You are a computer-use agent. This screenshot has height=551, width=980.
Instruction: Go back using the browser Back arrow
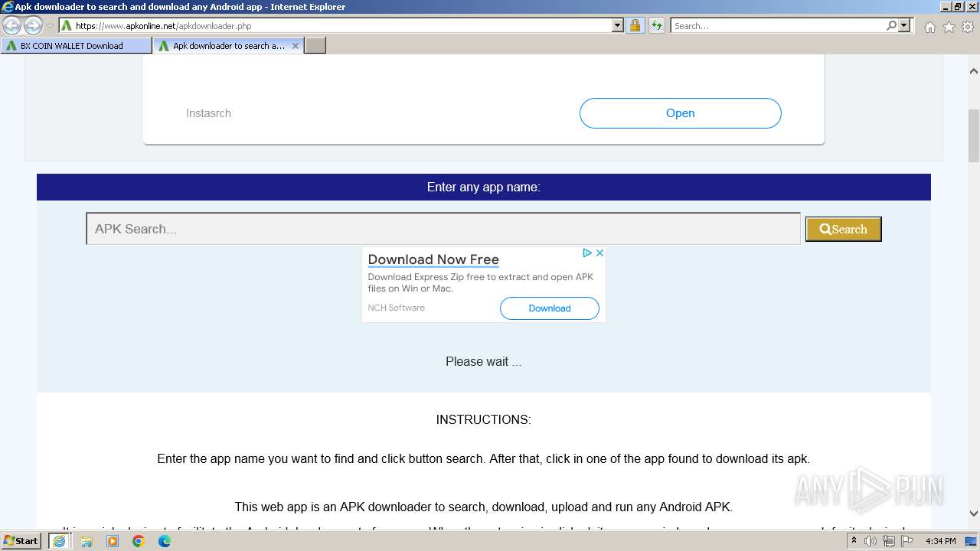point(12,25)
